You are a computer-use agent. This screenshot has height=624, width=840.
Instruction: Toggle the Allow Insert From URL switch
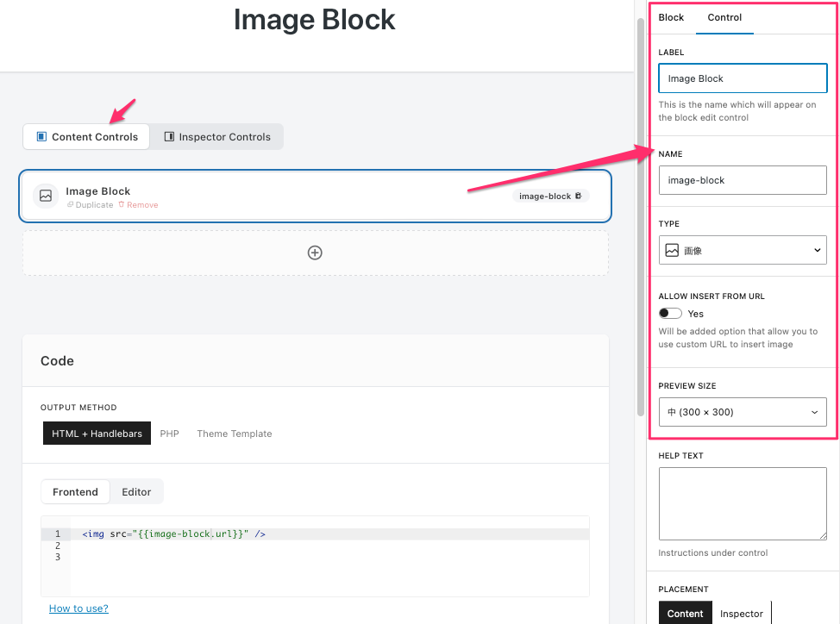(x=670, y=314)
